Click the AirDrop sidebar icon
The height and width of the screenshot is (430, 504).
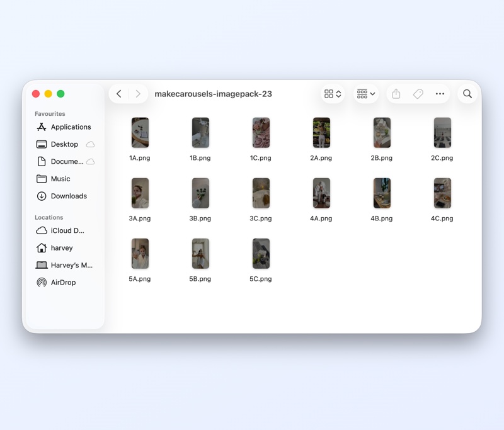pos(42,283)
